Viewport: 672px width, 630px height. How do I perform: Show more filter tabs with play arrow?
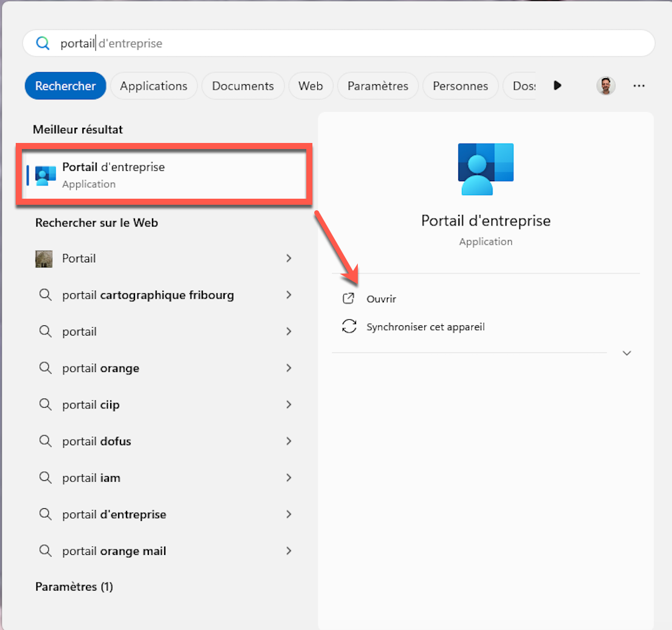coord(557,85)
